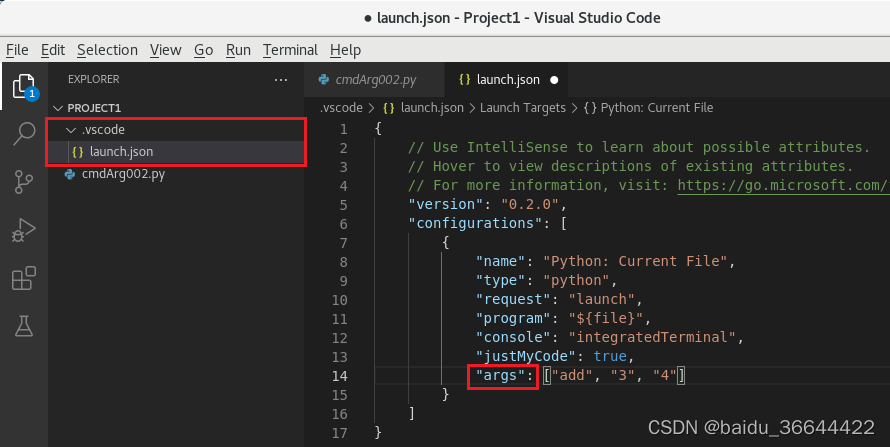
Task: Follow the go.microsoft.com link in comment
Action: point(783,185)
